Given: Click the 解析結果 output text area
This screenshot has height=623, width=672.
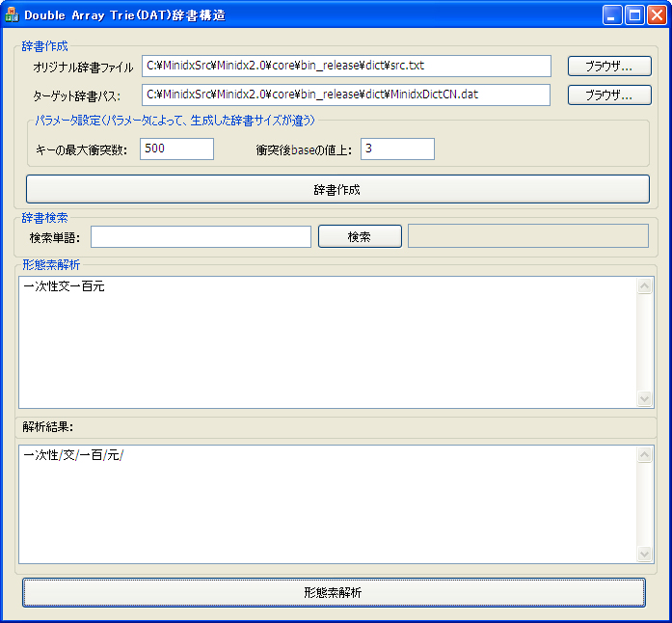Looking at the screenshot, I should click(x=328, y=504).
